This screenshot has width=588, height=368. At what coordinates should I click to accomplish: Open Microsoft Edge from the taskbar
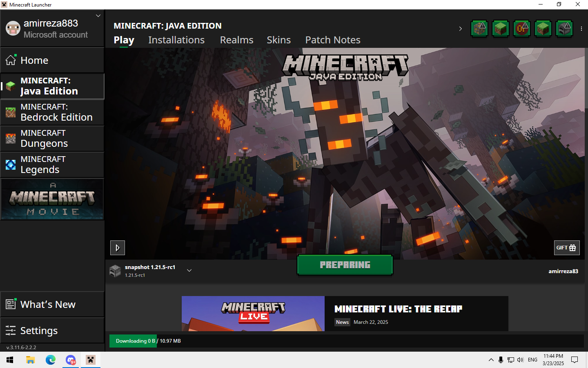(51, 360)
